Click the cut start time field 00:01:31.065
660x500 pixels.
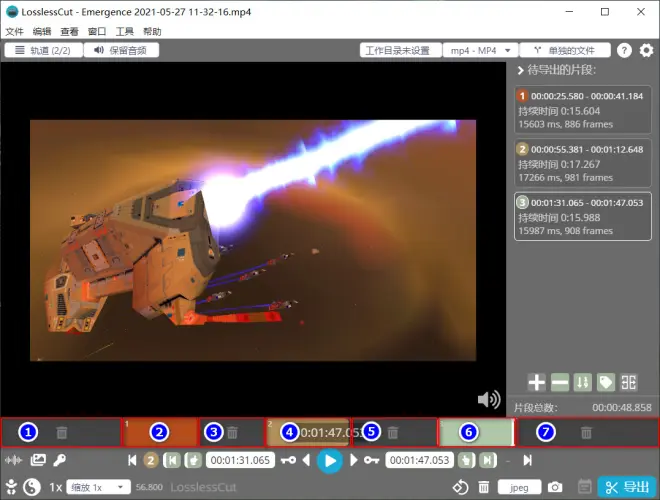pos(240,460)
